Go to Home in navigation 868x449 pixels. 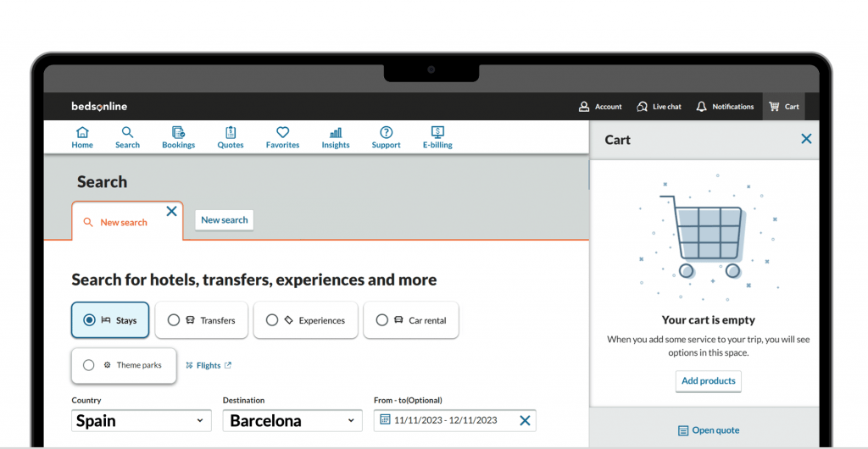(x=82, y=138)
